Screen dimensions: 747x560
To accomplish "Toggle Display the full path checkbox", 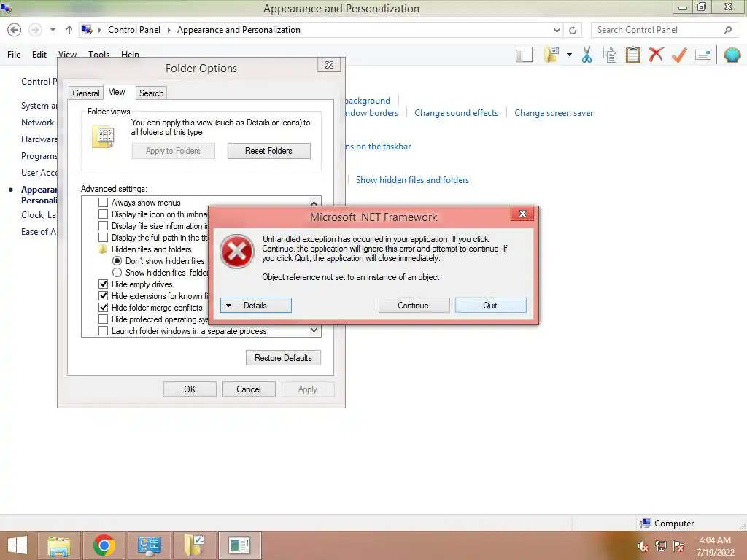I will tap(103, 238).
